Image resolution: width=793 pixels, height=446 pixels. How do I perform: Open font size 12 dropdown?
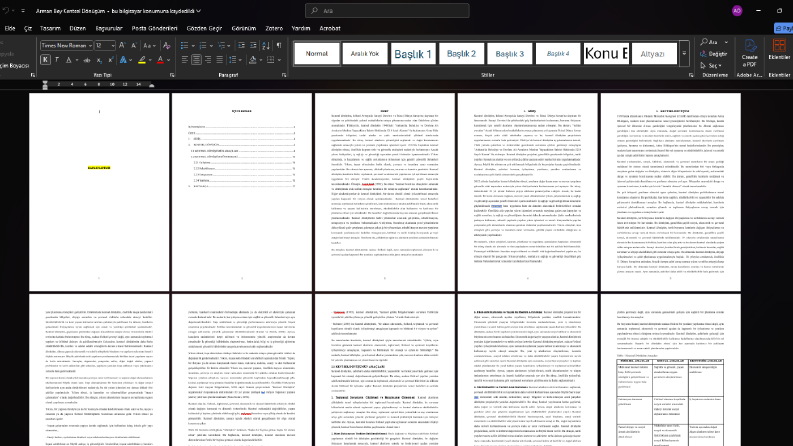tap(113, 46)
